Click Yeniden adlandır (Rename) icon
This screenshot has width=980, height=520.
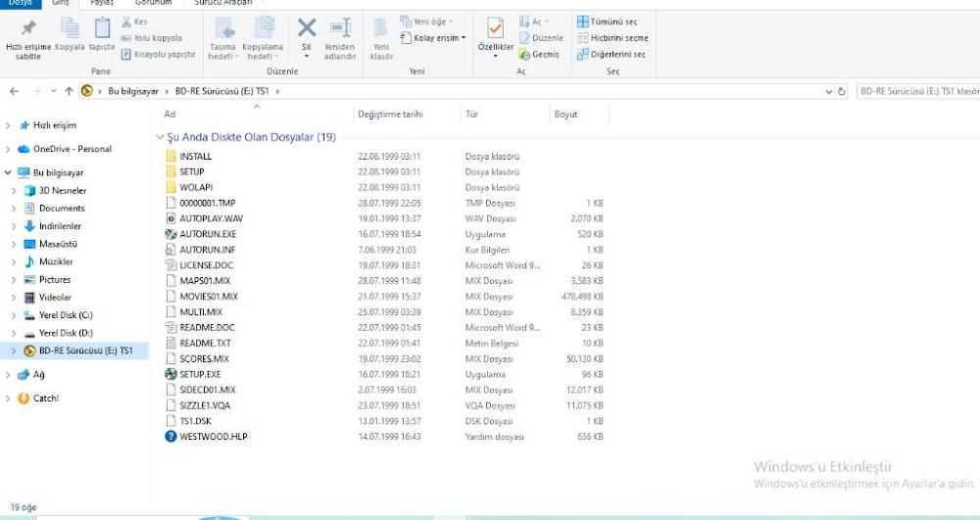tap(340, 27)
